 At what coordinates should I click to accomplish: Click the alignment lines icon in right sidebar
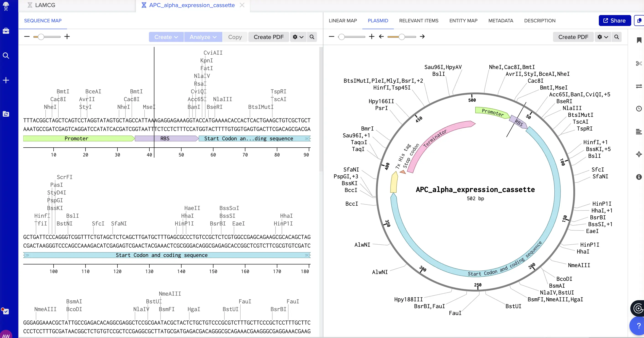639,132
